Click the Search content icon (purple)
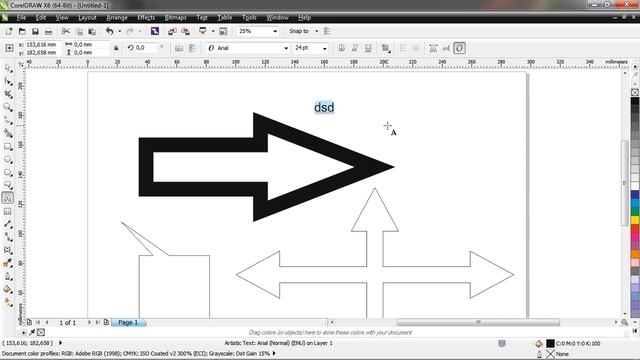Screen dimensions: 640x360 click(x=155, y=31)
